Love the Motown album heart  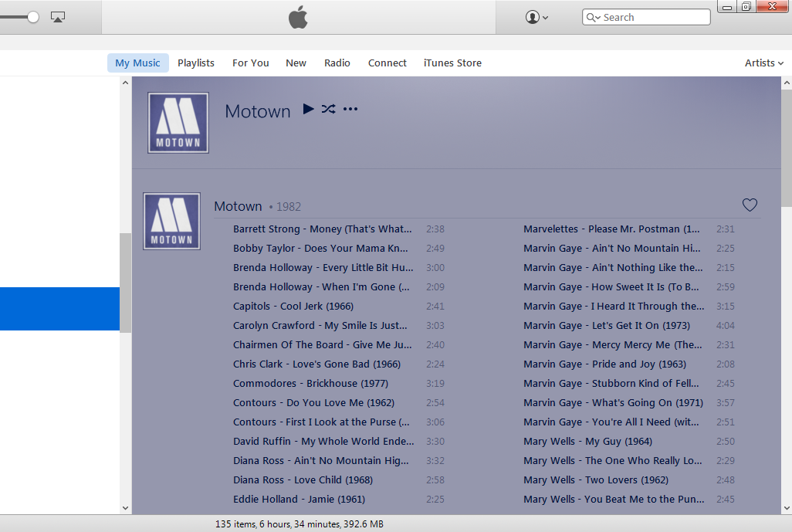click(750, 205)
